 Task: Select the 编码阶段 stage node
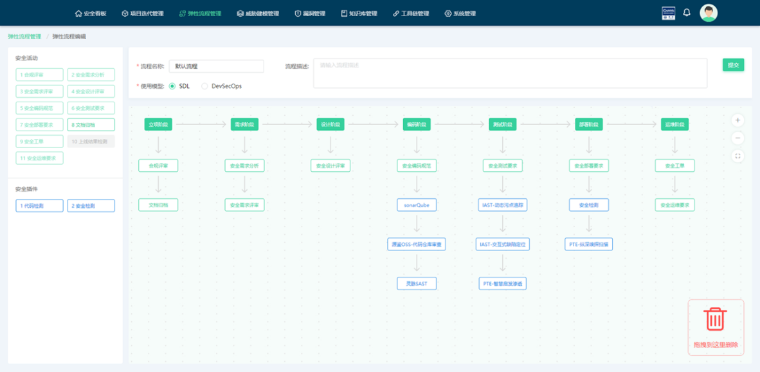pyautogui.click(x=416, y=125)
